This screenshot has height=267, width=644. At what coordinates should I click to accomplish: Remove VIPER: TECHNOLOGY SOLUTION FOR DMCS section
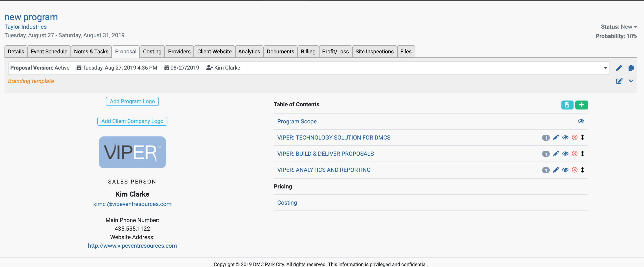574,138
